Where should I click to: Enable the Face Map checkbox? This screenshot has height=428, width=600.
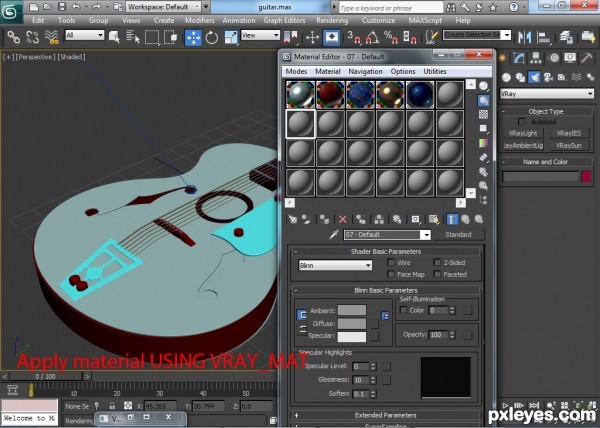coord(391,274)
